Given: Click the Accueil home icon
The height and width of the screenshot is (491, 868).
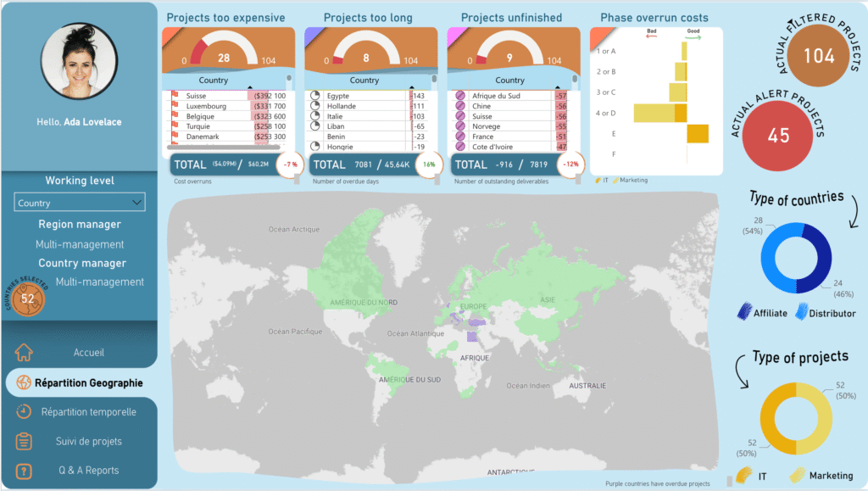Looking at the screenshot, I should [24, 352].
